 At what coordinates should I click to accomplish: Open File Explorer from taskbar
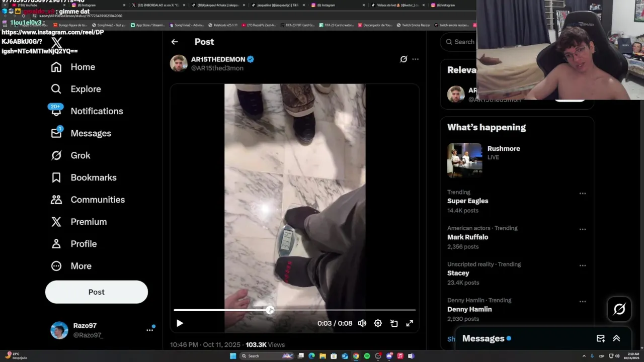[323, 356]
